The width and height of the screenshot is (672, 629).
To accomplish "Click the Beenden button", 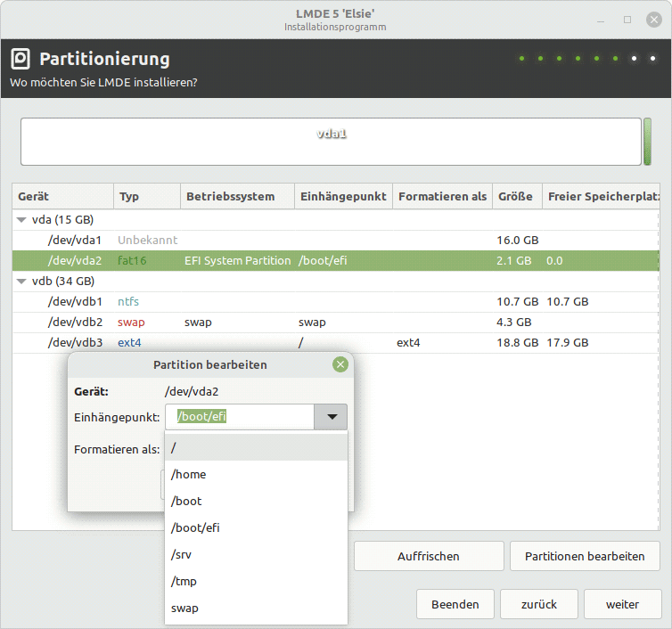I will click(455, 604).
